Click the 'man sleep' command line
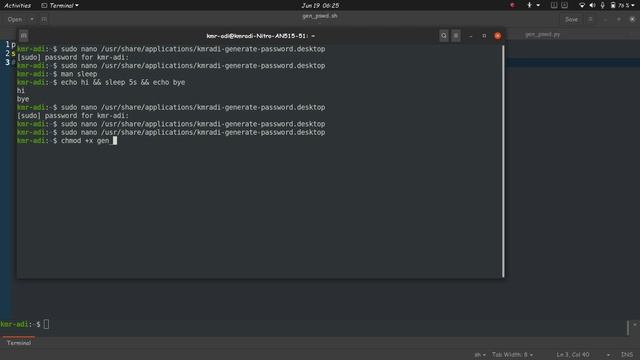The height and width of the screenshot is (360, 640). tap(57, 74)
